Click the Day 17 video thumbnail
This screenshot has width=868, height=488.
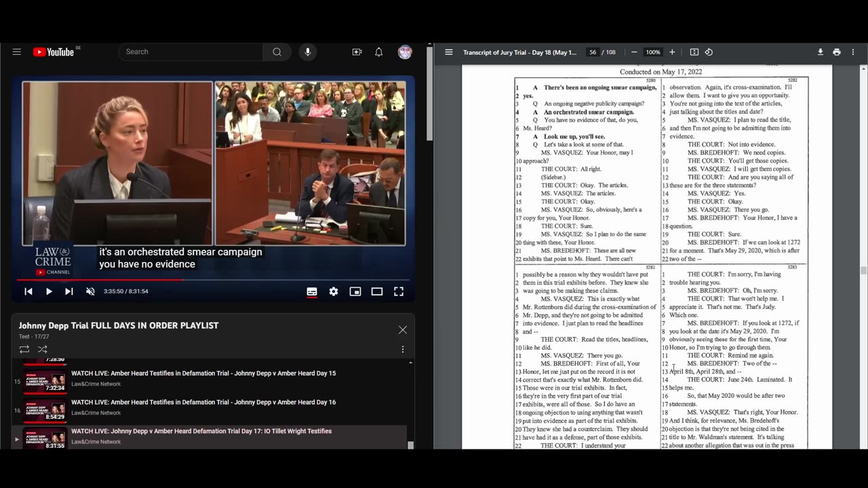coord(45,439)
